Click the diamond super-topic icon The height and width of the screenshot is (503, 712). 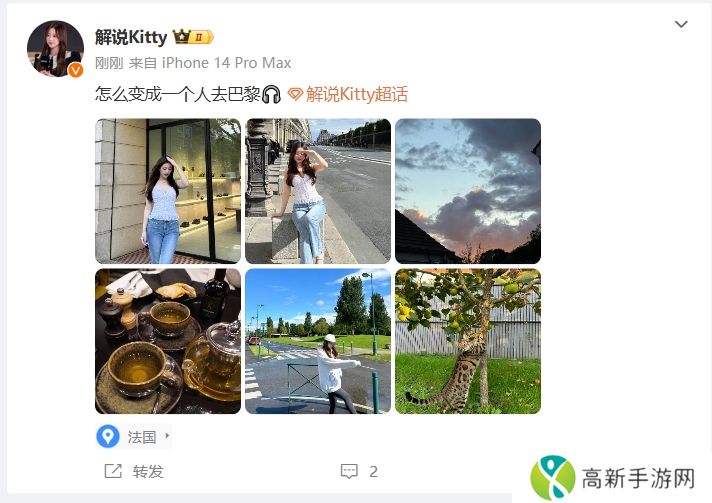coord(295,94)
